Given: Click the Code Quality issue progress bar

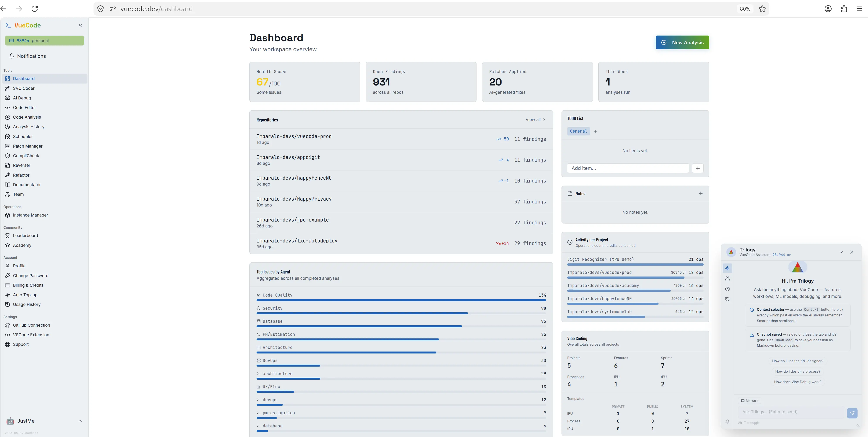Looking at the screenshot, I should click(x=401, y=300).
